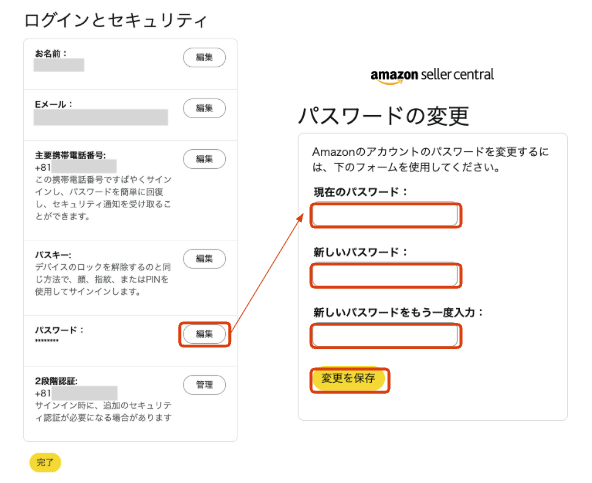The image size is (592, 483).
Task: Click the Amazonのアカウントのパスワードを変更するには instruction text
Action: coord(430,159)
